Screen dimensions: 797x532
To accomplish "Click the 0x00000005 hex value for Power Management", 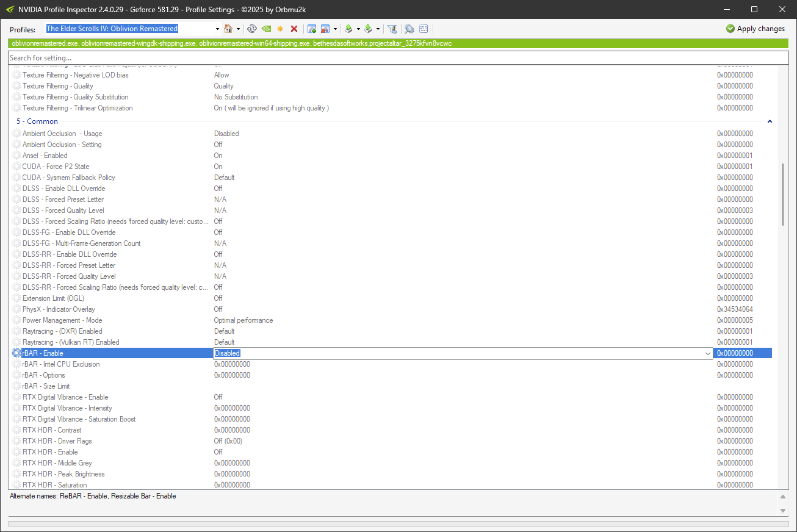I will pos(735,320).
